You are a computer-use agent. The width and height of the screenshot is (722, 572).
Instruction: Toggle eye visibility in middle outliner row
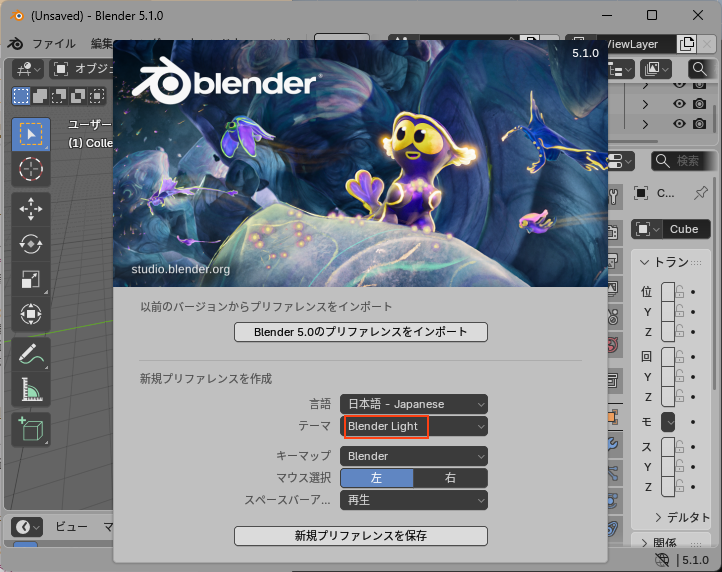[x=679, y=104]
